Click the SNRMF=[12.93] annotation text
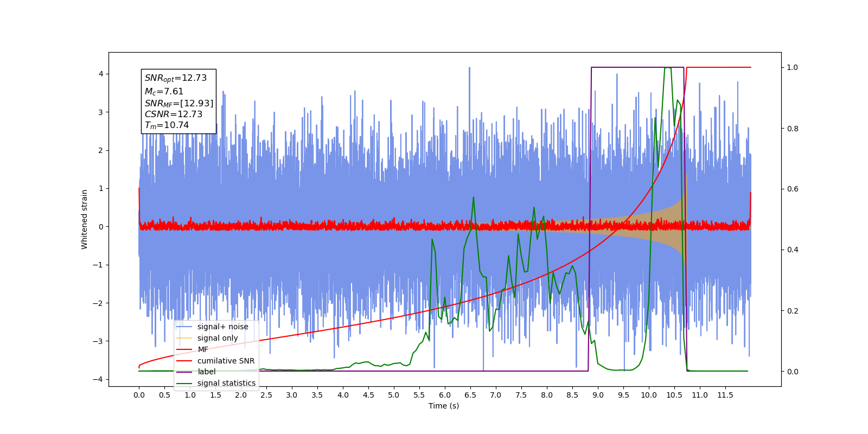The width and height of the screenshot is (868, 434). [x=179, y=103]
